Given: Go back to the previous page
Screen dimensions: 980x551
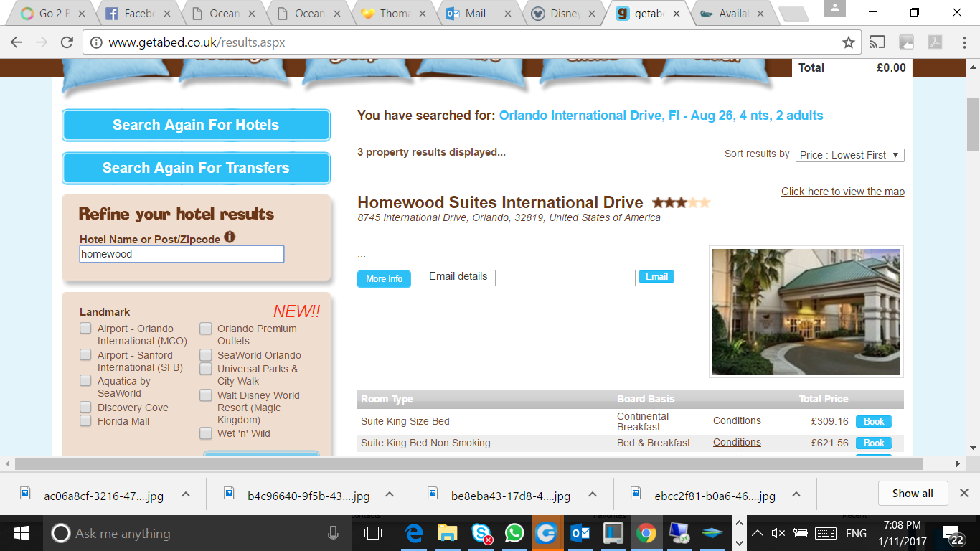Looking at the screenshot, I should pyautogui.click(x=16, y=42).
